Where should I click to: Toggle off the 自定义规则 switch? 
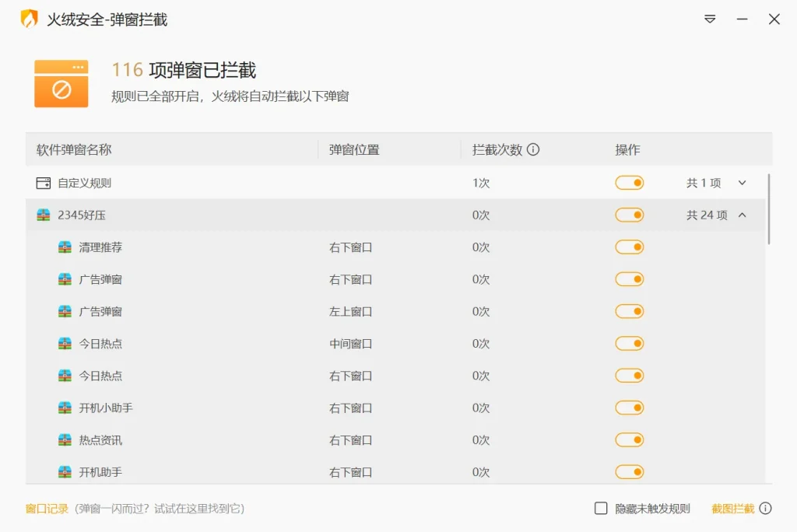click(x=630, y=183)
